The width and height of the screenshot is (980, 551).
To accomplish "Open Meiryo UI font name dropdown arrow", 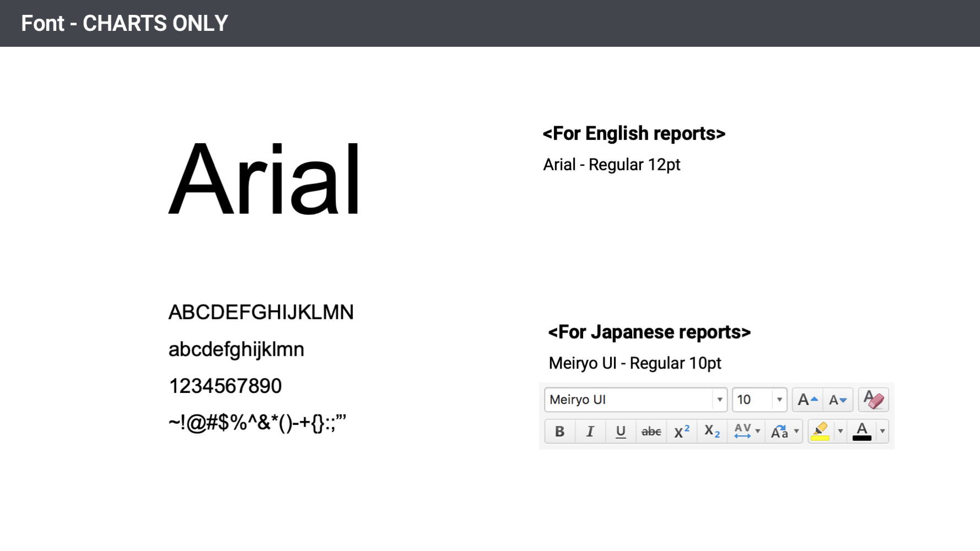I will click(x=719, y=400).
